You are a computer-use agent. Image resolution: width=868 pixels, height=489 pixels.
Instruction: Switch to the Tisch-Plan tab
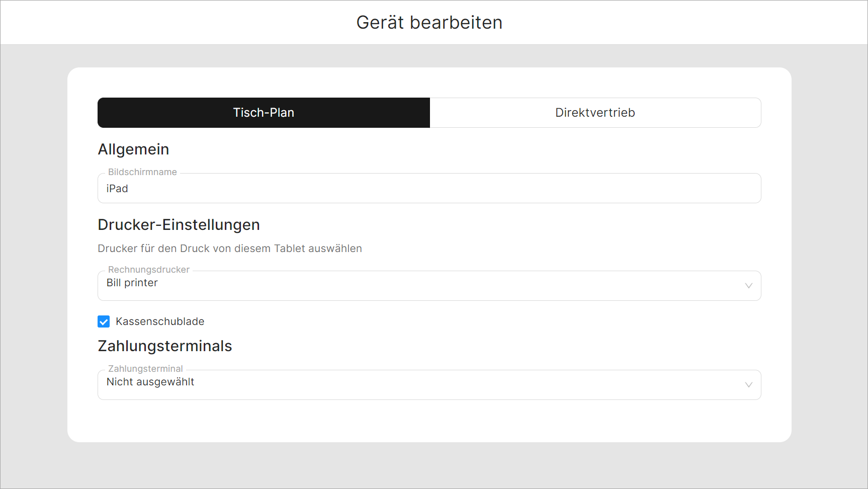point(264,113)
